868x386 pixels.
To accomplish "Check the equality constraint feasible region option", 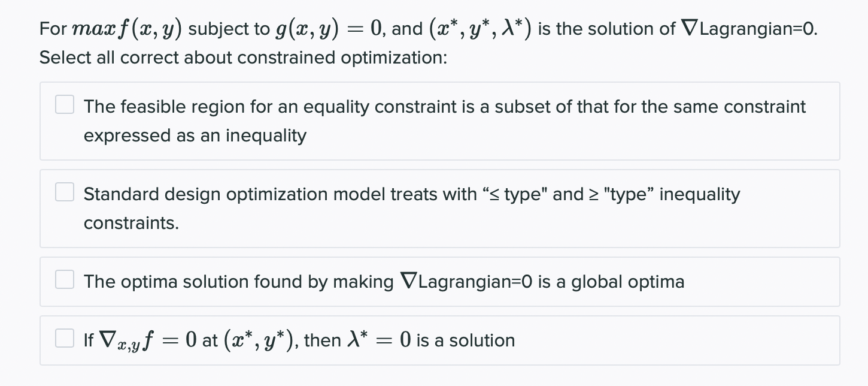I will (64, 104).
